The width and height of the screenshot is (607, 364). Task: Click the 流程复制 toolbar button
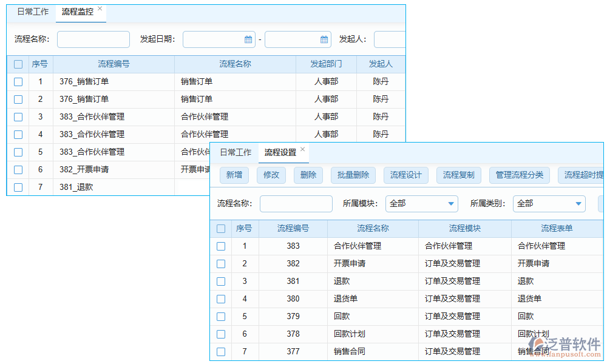pyautogui.click(x=459, y=175)
